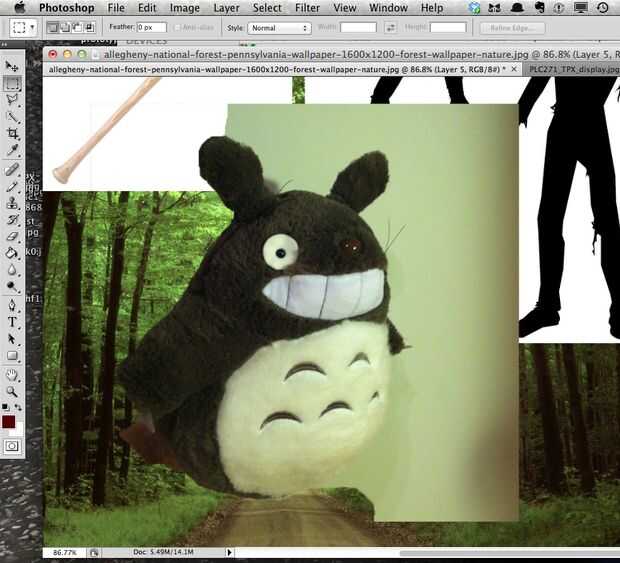Click the status bar icon beside zoom percentage

tap(94, 552)
